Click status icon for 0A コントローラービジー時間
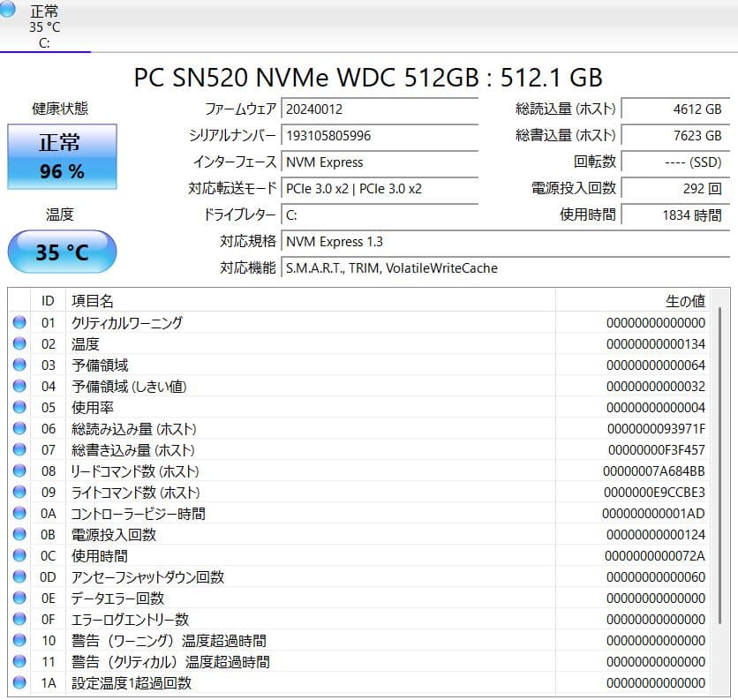The height and width of the screenshot is (700, 738). pos(19,513)
